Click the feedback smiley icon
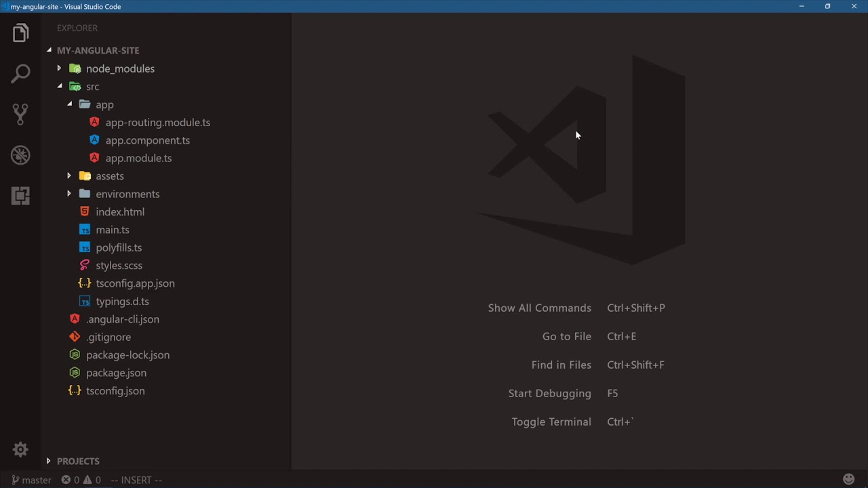Viewport: 868px width, 488px height. tap(848, 479)
